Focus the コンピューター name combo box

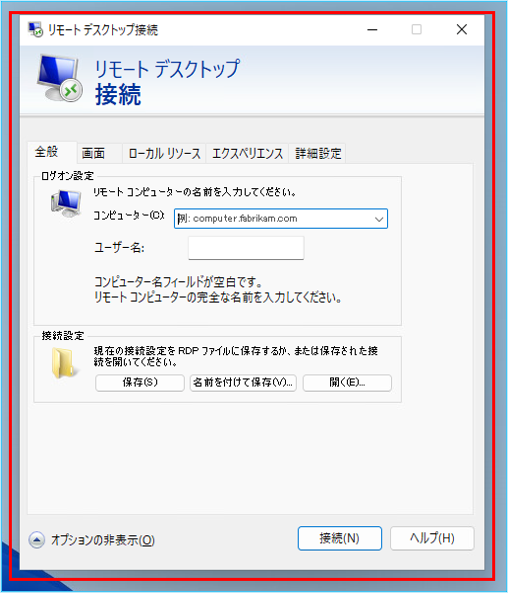point(281,219)
